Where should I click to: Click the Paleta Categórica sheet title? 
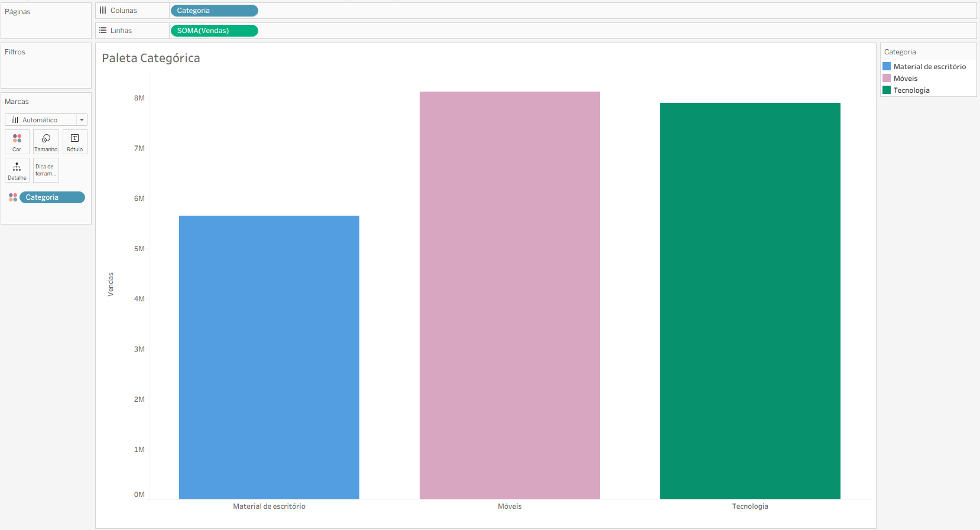coord(151,58)
